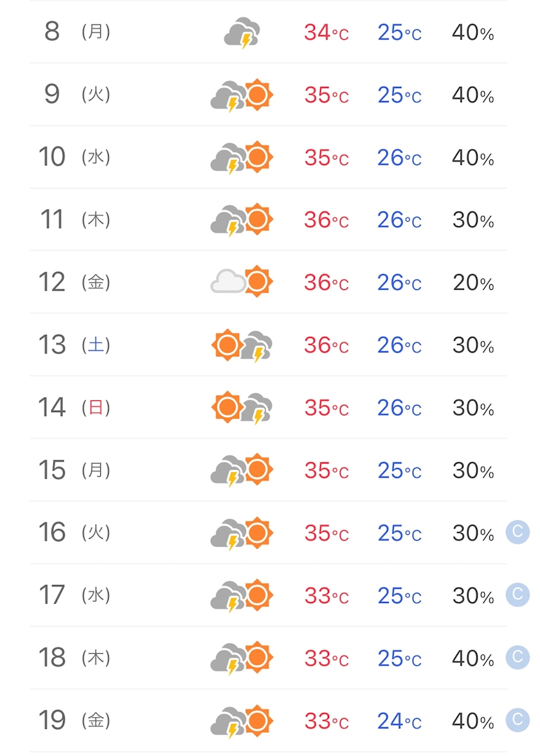Select the Saturday (土) label on the 13th

point(96,345)
